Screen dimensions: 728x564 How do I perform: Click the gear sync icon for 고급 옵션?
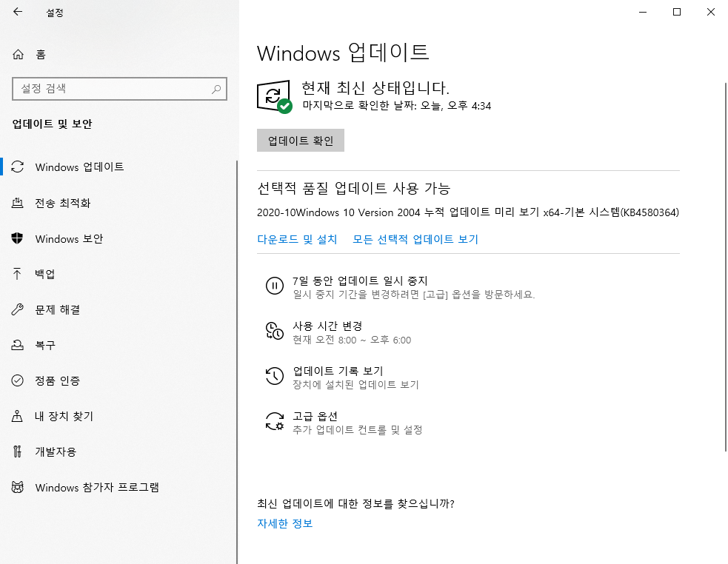[x=275, y=421]
